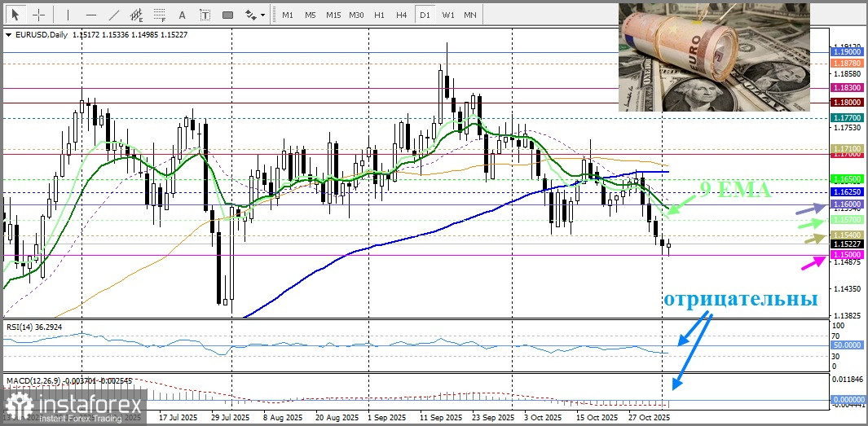Viewport: 868px width, 426px height.
Task: Select the Fibonacci retracement tool
Action: (159, 15)
